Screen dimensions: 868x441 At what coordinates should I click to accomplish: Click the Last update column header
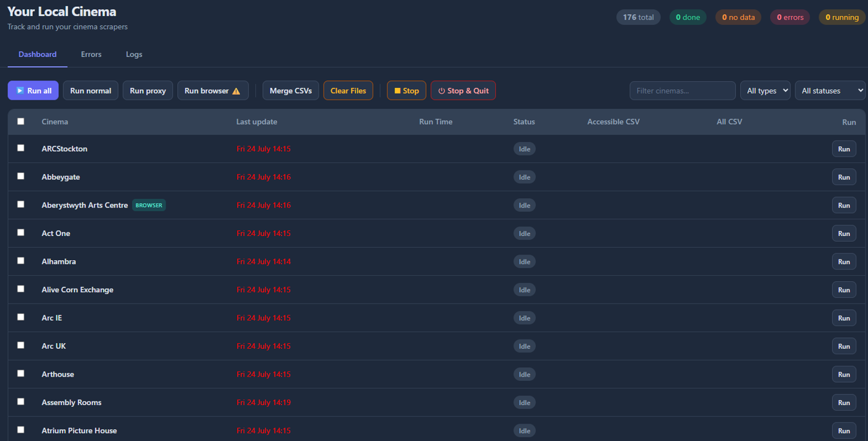click(257, 122)
